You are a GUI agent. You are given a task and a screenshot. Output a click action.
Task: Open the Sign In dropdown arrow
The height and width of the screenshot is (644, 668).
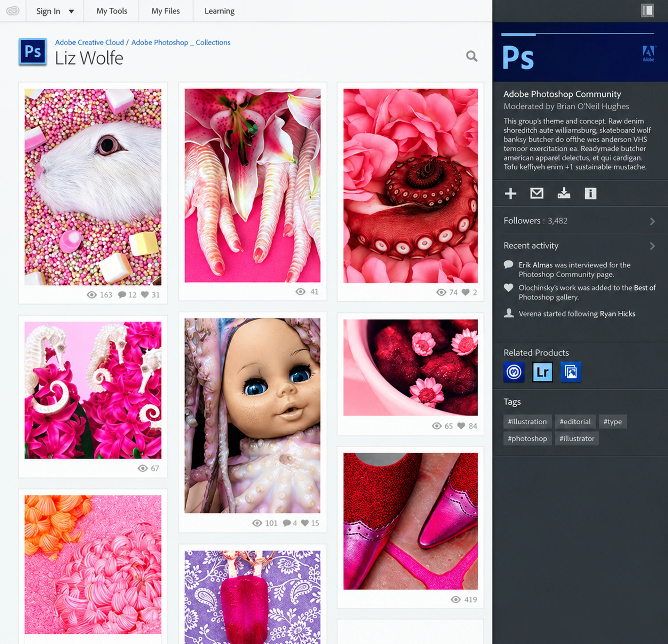(71, 11)
